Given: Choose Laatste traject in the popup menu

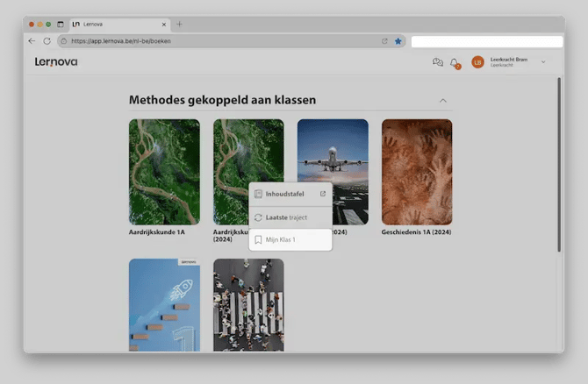Looking at the screenshot, I should (x=285, y=217).
